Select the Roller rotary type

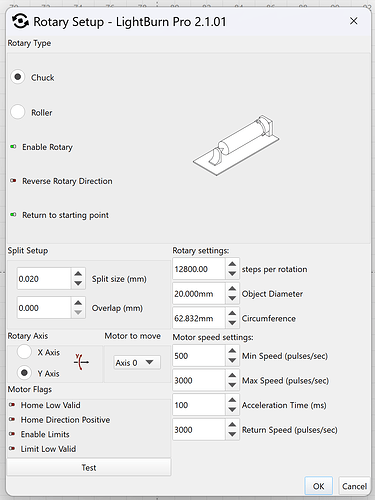click(18, 112)
